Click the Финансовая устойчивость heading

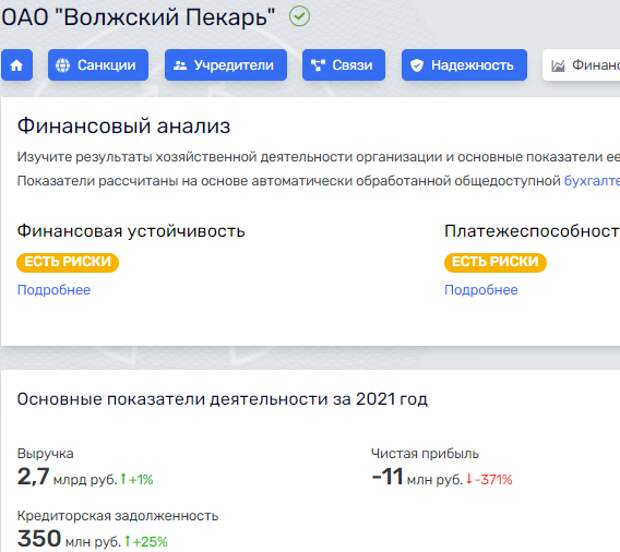131,231
